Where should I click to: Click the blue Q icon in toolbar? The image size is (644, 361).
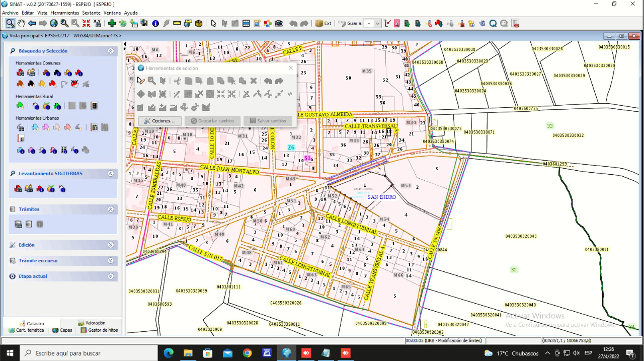click(x=493, y=23)
